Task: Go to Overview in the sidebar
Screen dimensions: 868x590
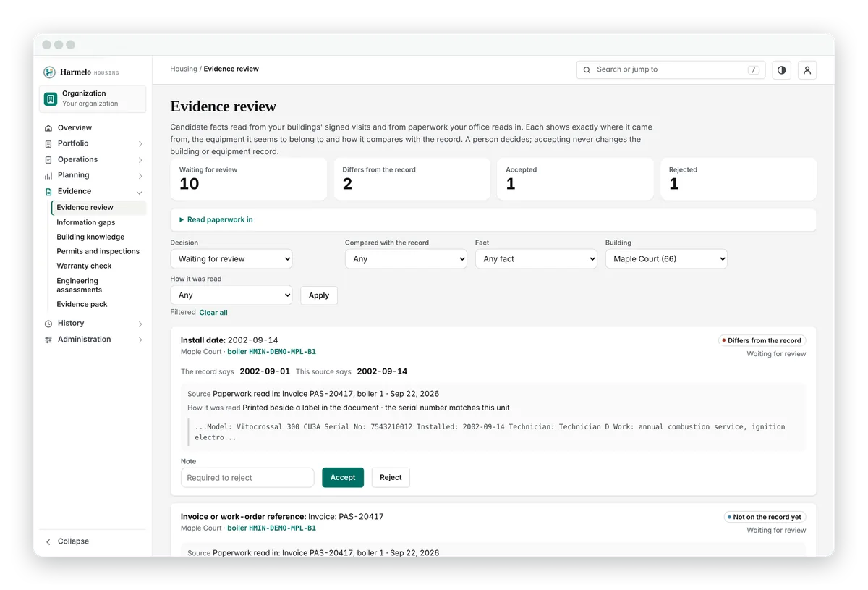Action: [93, 127]
